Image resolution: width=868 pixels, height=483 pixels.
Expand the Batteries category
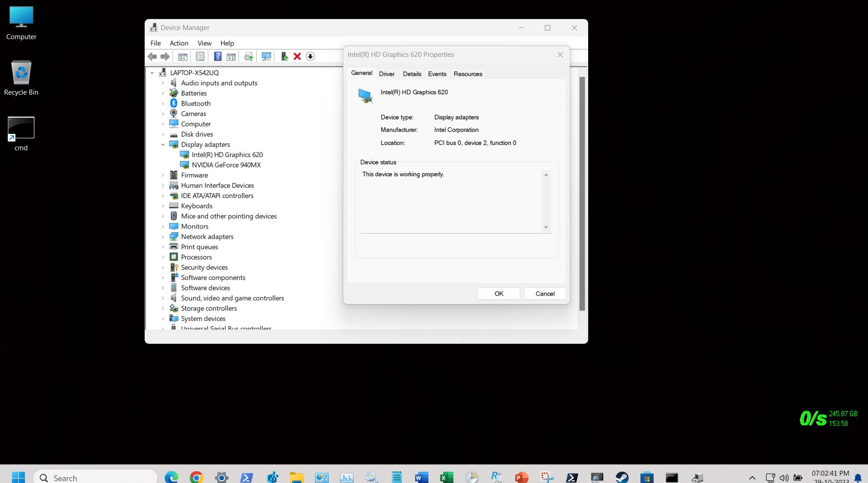click(x=163, y=93)
